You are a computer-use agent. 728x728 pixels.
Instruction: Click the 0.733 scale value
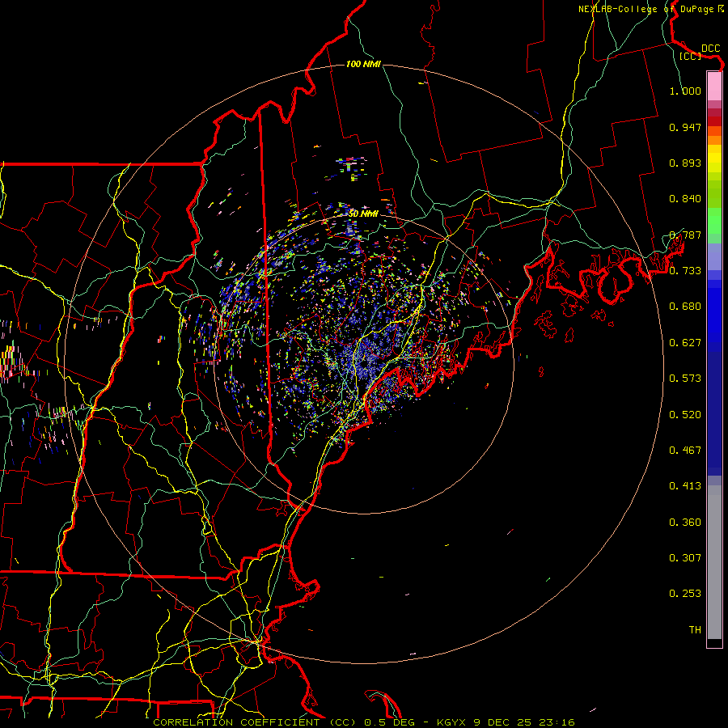click(x=685, y=271)
